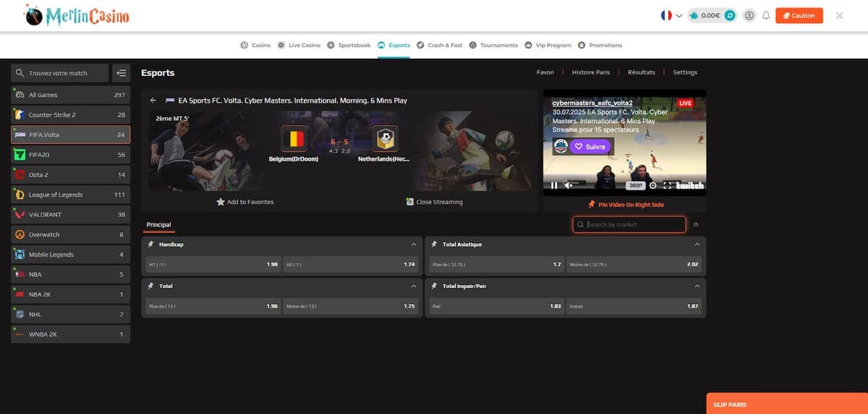Collapse the sidebar list icon
The image size is (868, 414).
click(121, 73)
